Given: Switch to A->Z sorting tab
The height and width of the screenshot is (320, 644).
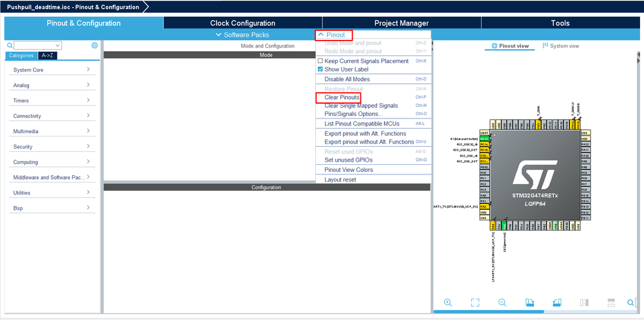Looking at the screenshot, I should (47, 55).
